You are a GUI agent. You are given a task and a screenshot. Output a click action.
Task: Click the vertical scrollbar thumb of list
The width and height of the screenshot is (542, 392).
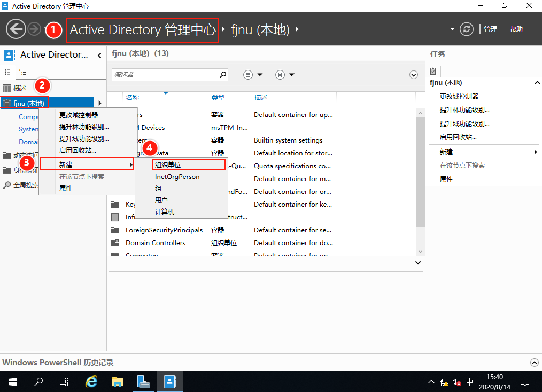point(420,172)
